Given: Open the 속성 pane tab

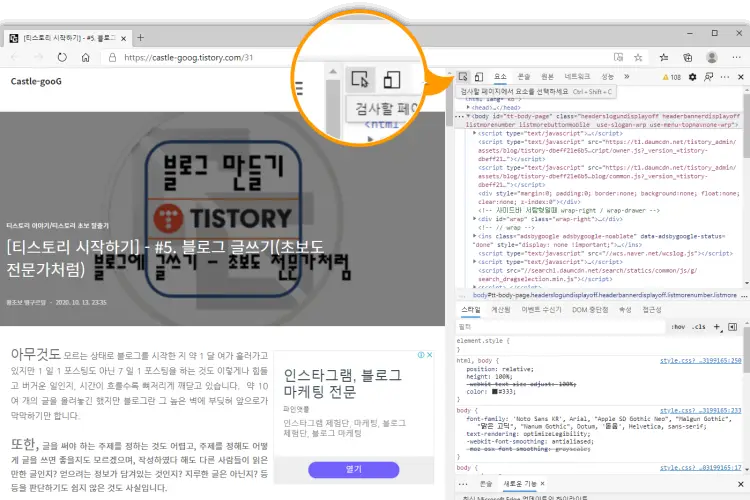Looking at the screenshot, I should (x=625, y=310).
